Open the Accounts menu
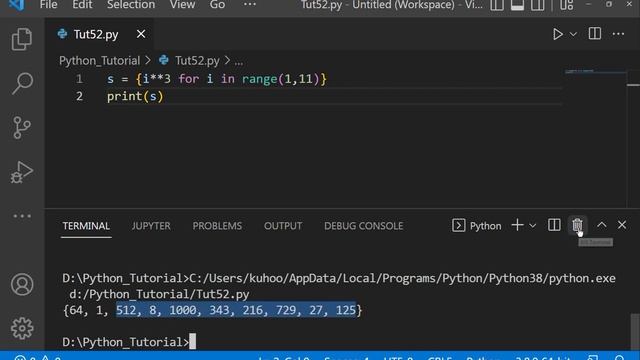Viewport: 640px width, 360px height. (x=22, y=284)
